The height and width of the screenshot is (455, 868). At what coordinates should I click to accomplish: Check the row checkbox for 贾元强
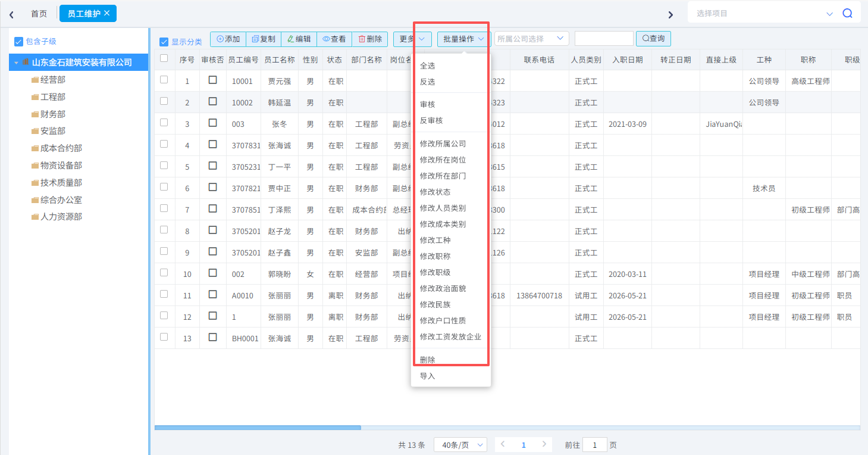[x=164, y=80]
